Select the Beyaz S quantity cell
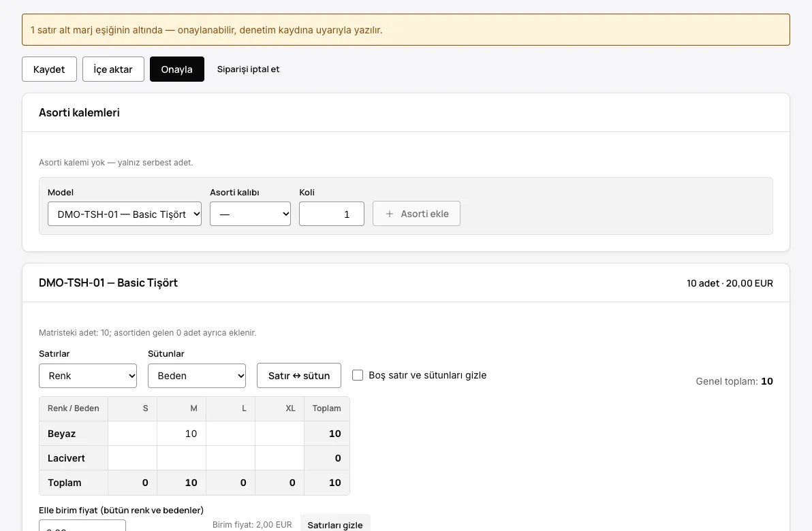 point(133,434)
